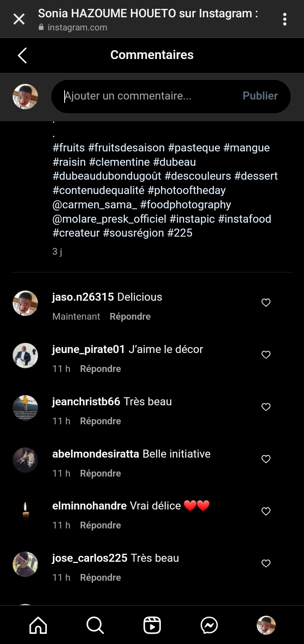This screenshot has height=644, width=304.
Task: Open the search magnifier icon
Action: (95, 625)
